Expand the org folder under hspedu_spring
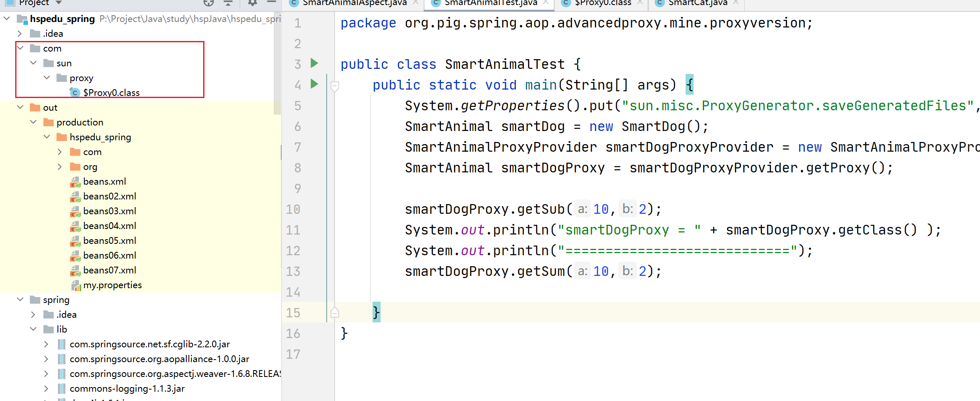The width and height of the screenshot is (980, 401). 60,167
